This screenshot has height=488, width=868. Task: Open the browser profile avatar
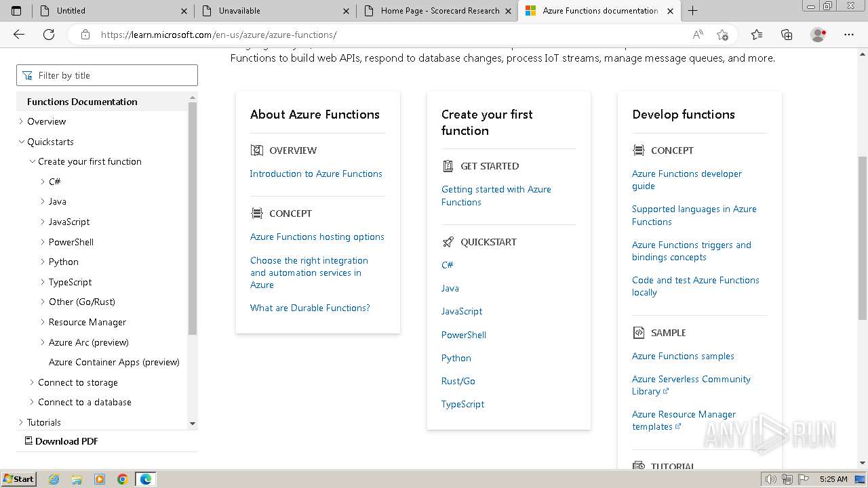[x=818, y=35]
